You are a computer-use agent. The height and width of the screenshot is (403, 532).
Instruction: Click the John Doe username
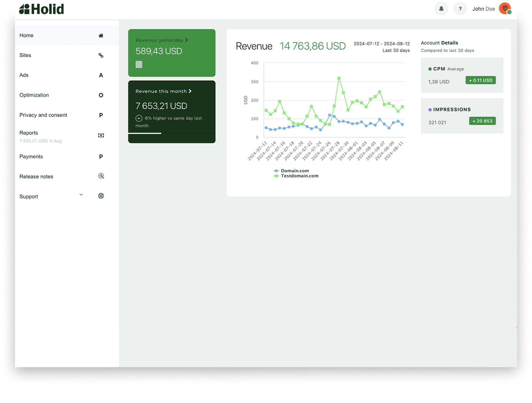point(484,9)
